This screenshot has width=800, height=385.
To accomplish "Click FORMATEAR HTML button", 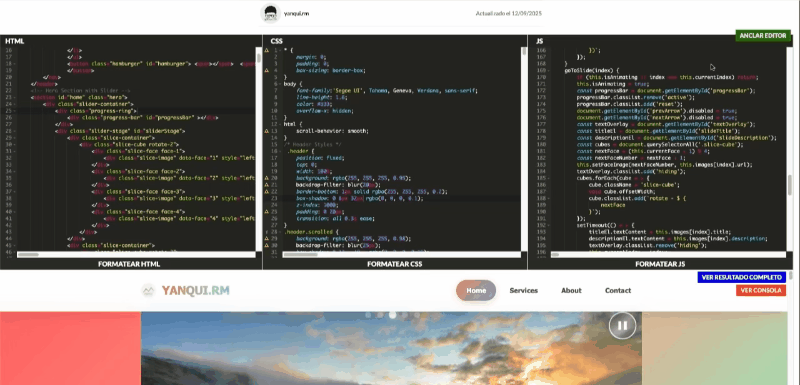I will (x=129, y=264).
